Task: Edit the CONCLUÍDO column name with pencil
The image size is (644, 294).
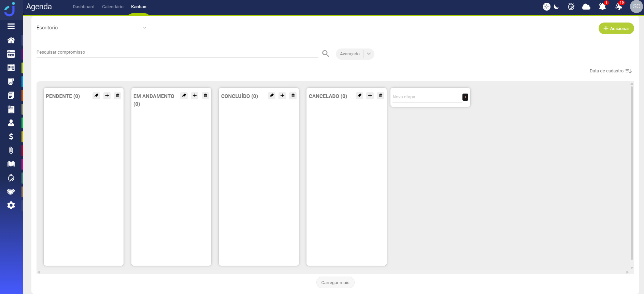Action: [272, 96]
